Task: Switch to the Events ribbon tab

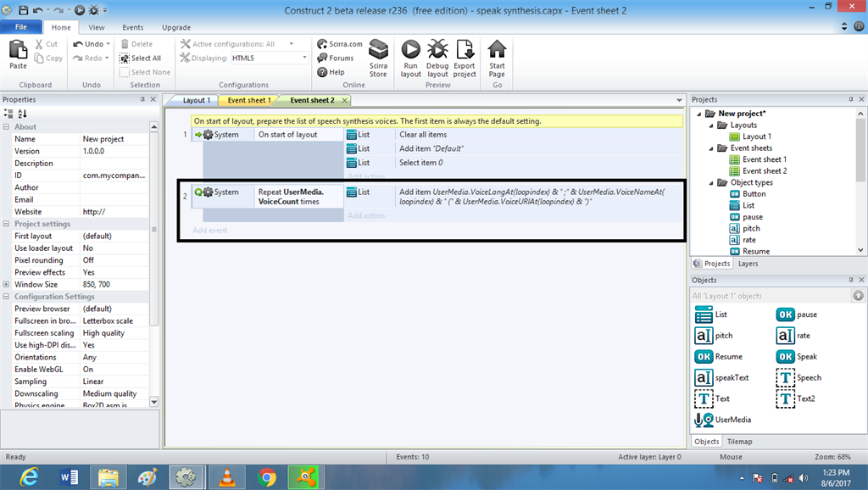Action: pos(133,27)
